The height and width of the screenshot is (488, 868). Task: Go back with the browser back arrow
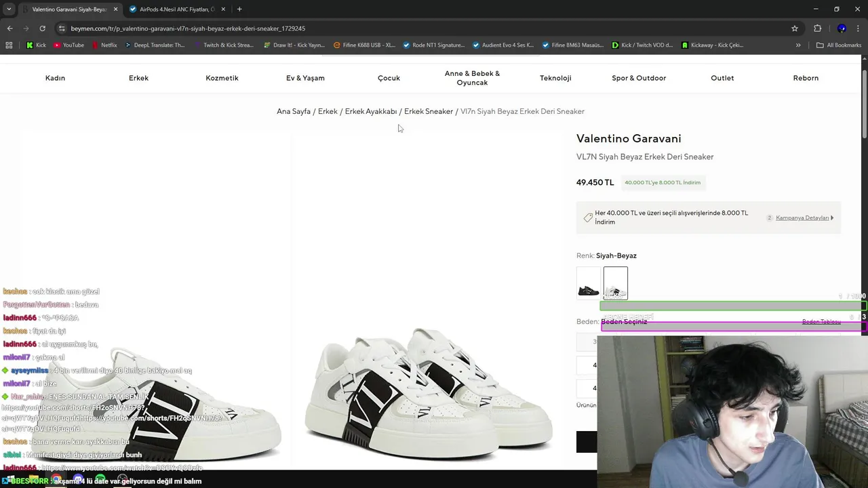[9, 28]
